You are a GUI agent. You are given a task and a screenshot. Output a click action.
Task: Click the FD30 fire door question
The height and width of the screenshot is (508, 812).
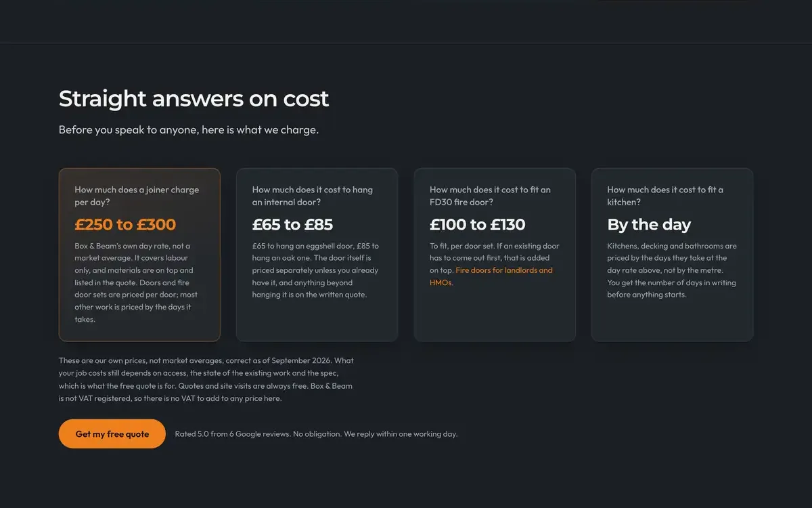[491, 196]
